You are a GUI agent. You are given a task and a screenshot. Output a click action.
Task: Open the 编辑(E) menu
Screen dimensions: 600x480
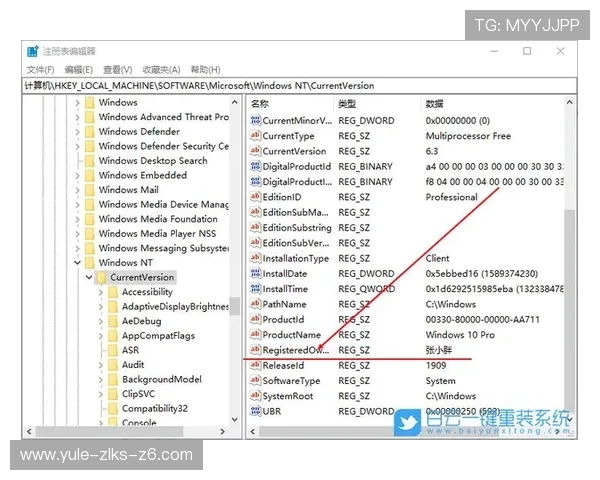[78, 69]
